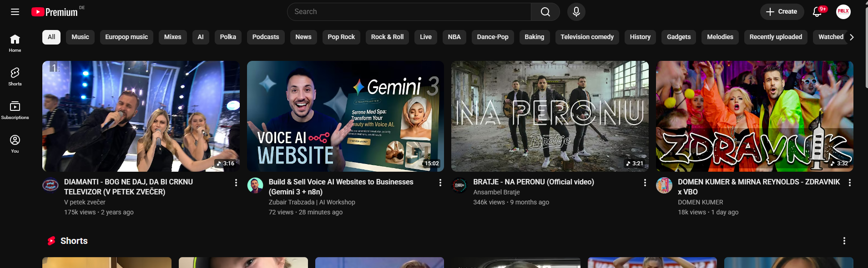Select the Pop Rock chip
Viewport: 868px width, 268px height.
pyautogui.click(x=341, y=37)
